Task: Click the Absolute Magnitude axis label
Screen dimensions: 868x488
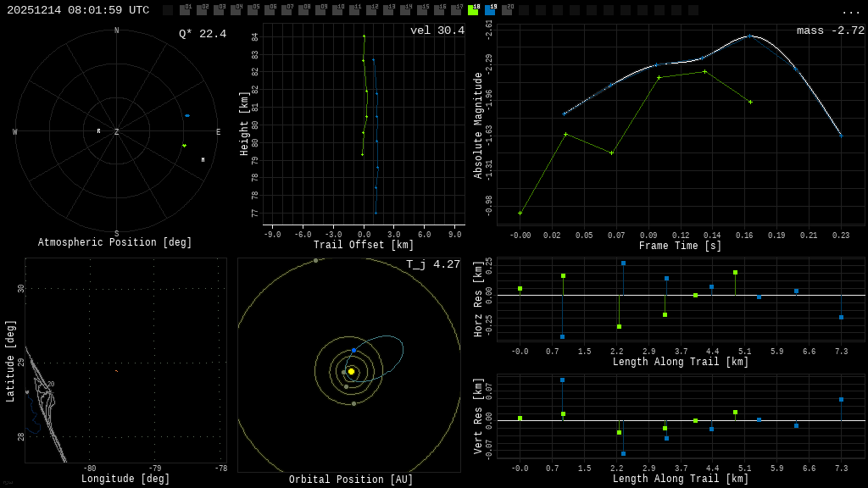Action: click(478, 125)
